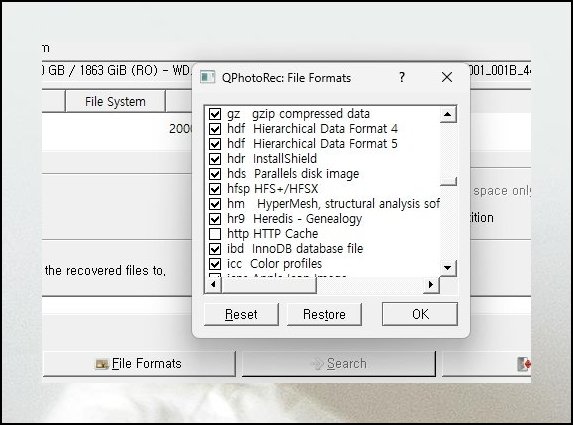Image resolution: width=573 pixels, height=425 pixels.
Task: Open the disk selection dropdown in main window
Action: (286, 70)
